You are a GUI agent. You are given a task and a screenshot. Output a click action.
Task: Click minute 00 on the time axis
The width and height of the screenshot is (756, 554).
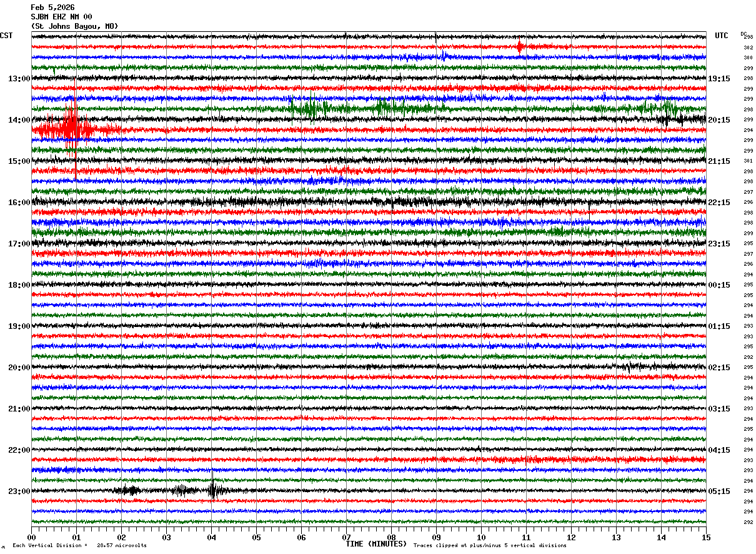pyautogui.click(x=31, y=537)
